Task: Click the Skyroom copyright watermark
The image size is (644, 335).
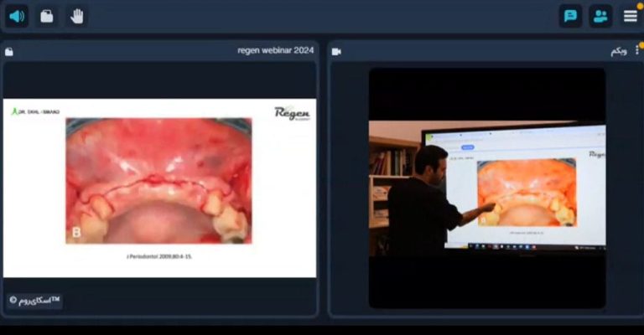Action: [34, 300]
